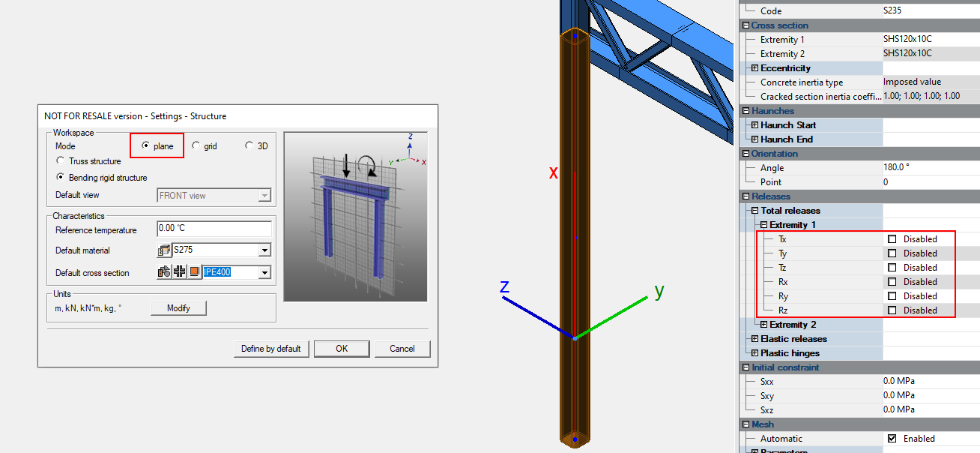Viewport: 980px width, 453px height.
Task: Select the 3D mode radio button
Action: (x=249, y=146)
